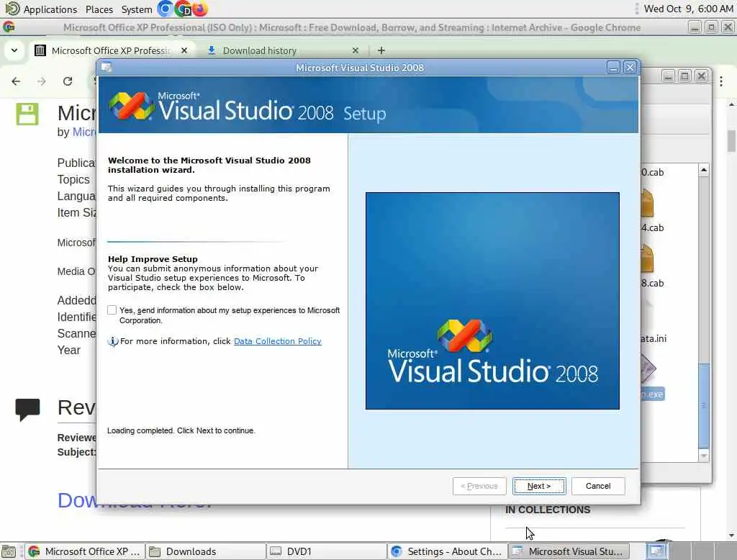Viewport: 737px width, 560px height.
Task: Click the Next button in setup wizard
Action: click(538, 486)
